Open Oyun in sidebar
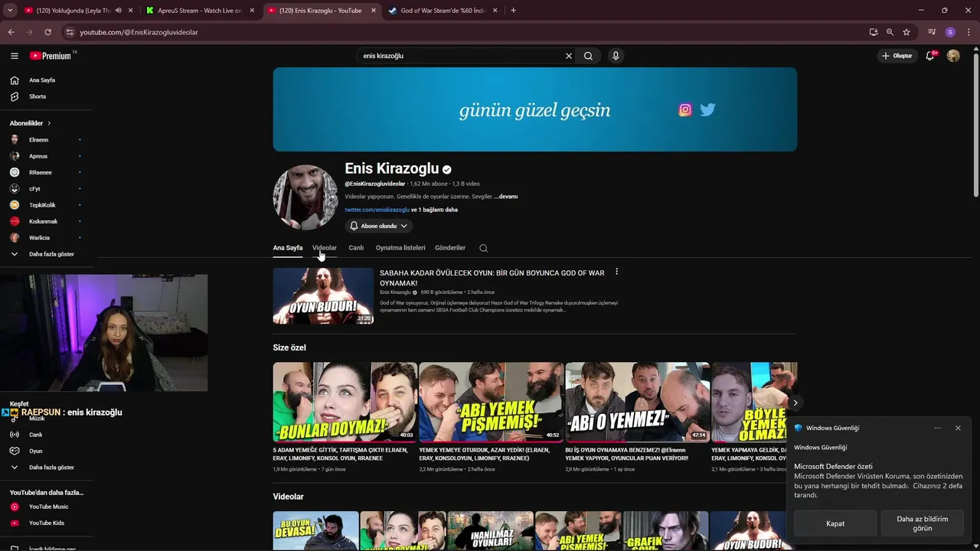The image size is (980, 551). 35,451
